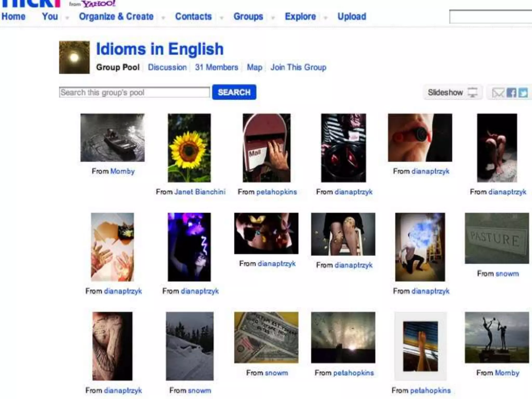Open dianaptrzyk link under tattooed arm photo

tap(123, 390)
